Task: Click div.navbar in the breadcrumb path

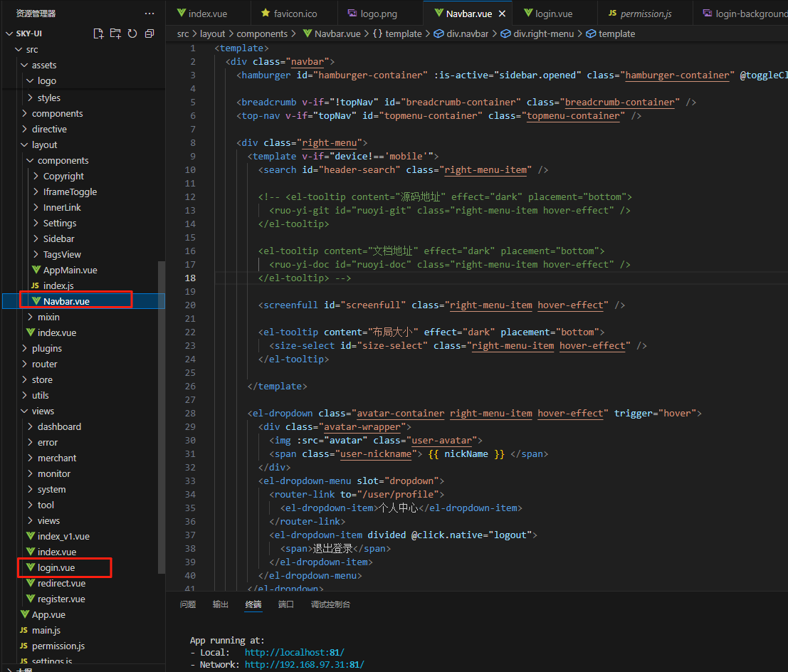Action: coord(461,33)
